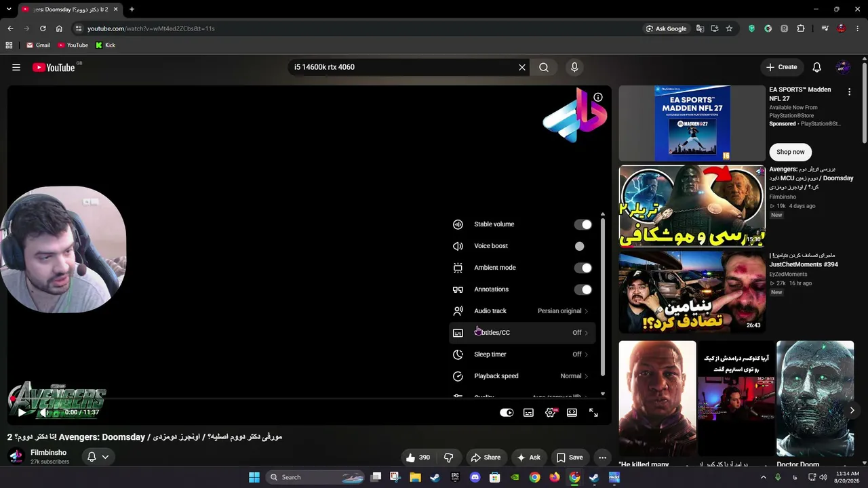Turn off Stable volume
This screenshot has height=488, width=868.
pos(583,224)
